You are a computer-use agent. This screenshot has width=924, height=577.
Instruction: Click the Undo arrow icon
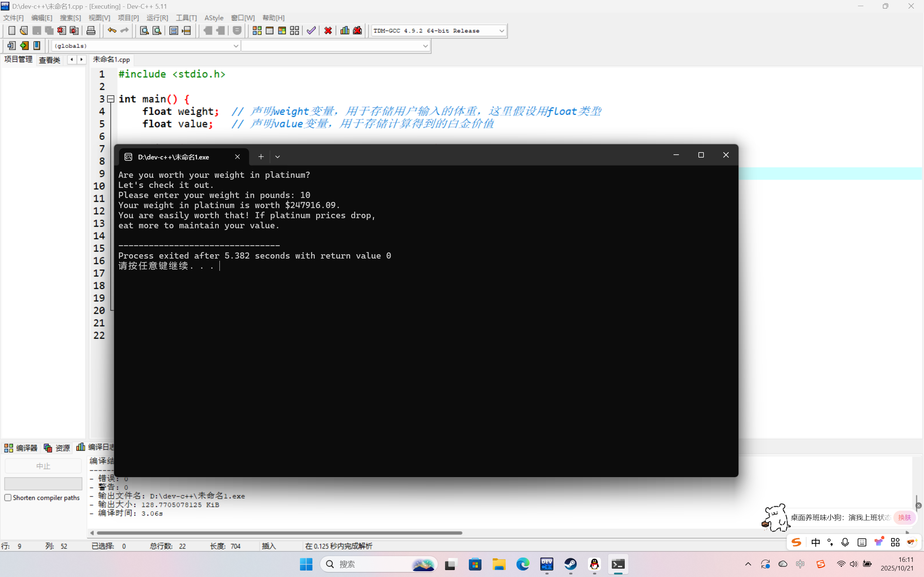pos(112,31)
